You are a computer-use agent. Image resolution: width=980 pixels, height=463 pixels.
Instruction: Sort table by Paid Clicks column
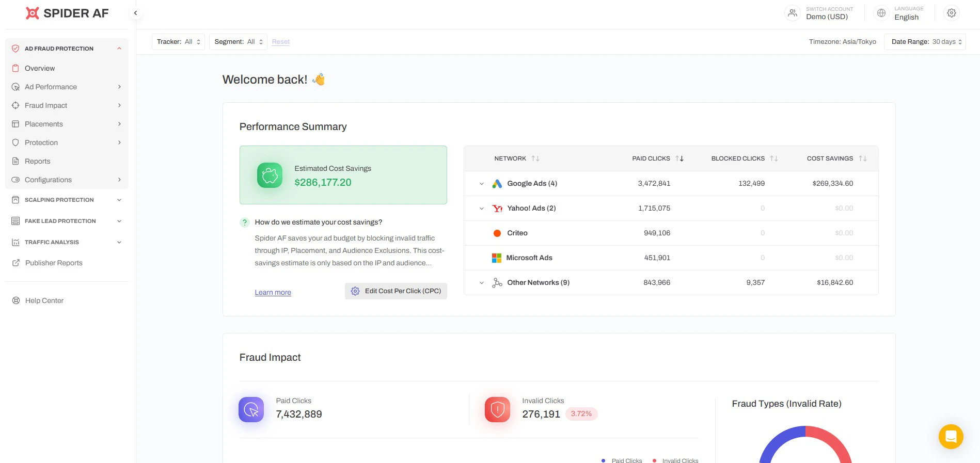click(x=679, y=158)
